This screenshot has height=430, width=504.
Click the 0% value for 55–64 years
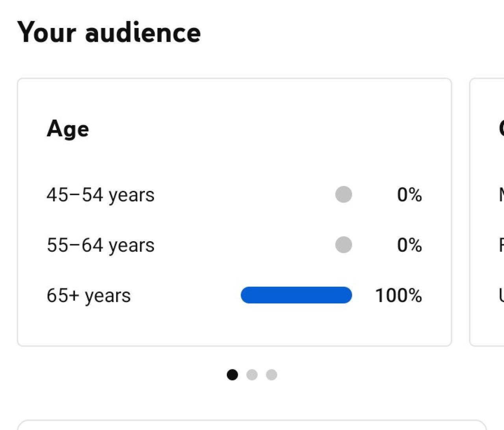click(x=409, y=245)
